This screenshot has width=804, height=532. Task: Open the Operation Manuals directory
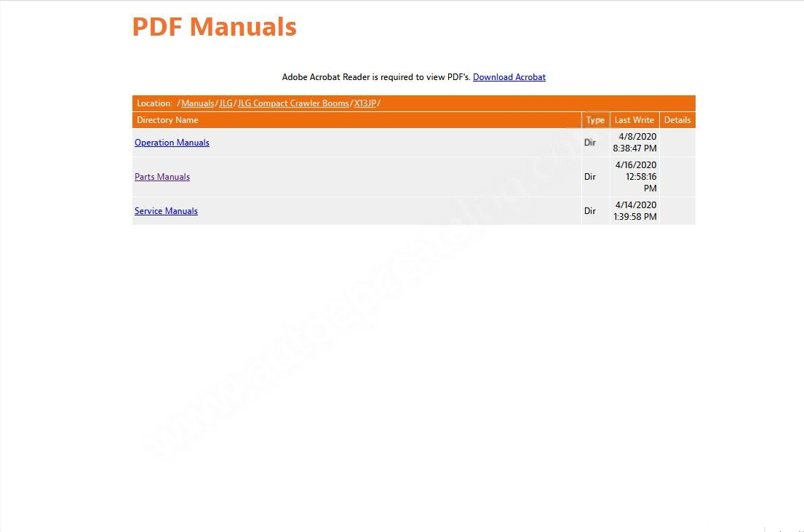172,143
